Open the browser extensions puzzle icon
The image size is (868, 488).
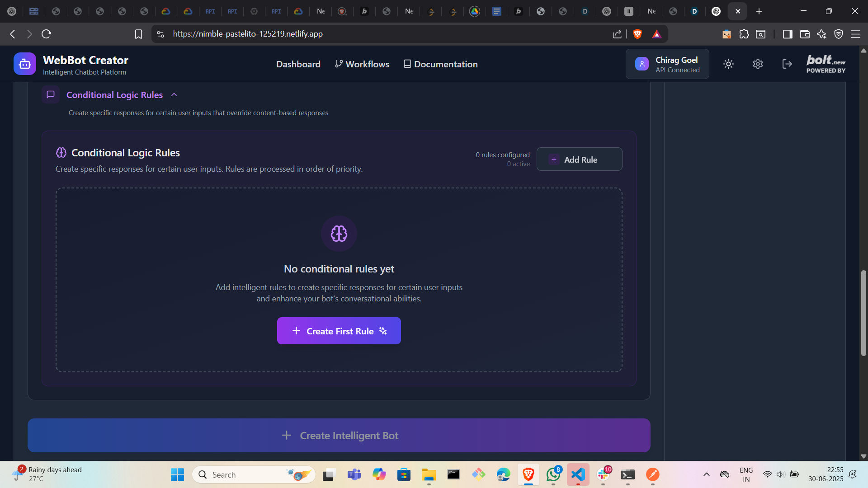[x=744, y=34]
